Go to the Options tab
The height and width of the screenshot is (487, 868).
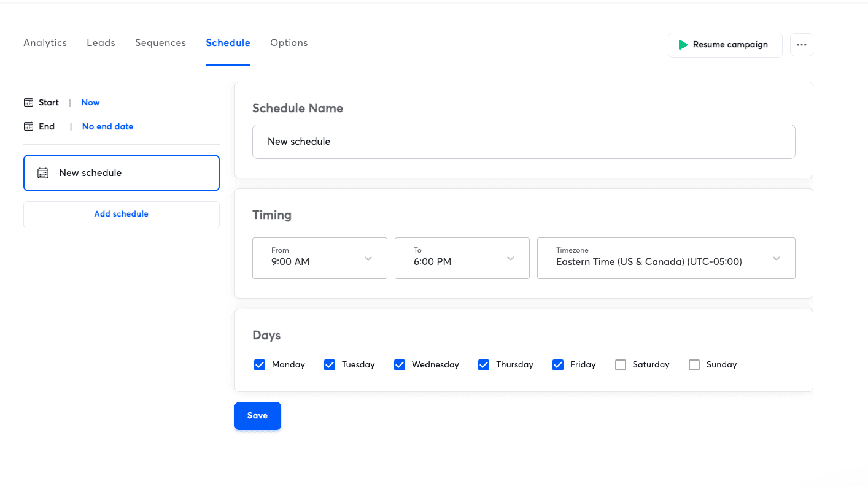pos(289,43)
